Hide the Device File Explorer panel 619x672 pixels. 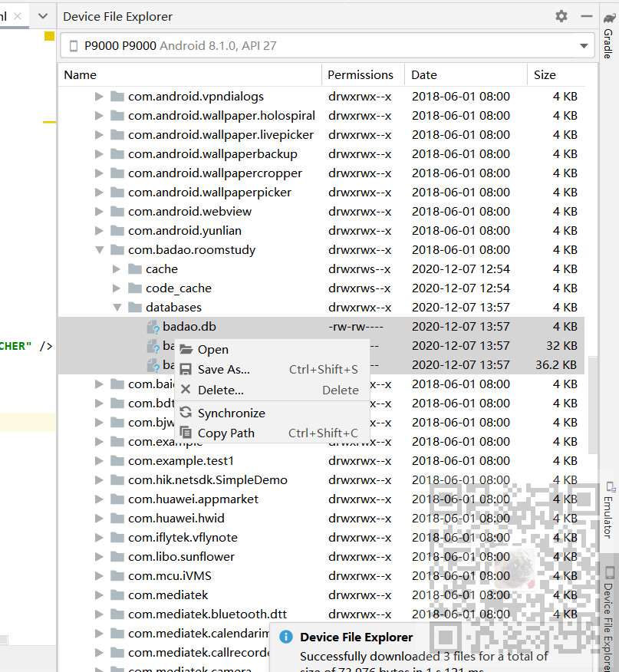pyautogui.click(x=587, y=16)
